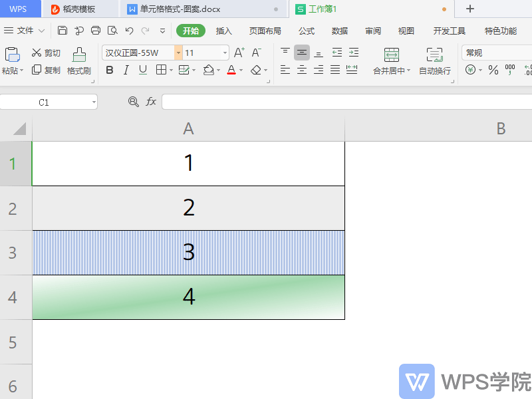This screenshot has height=399, width=532.
Task: Click the fill color bucket icon
Action: pyautogui.click(x=208, y=70)
